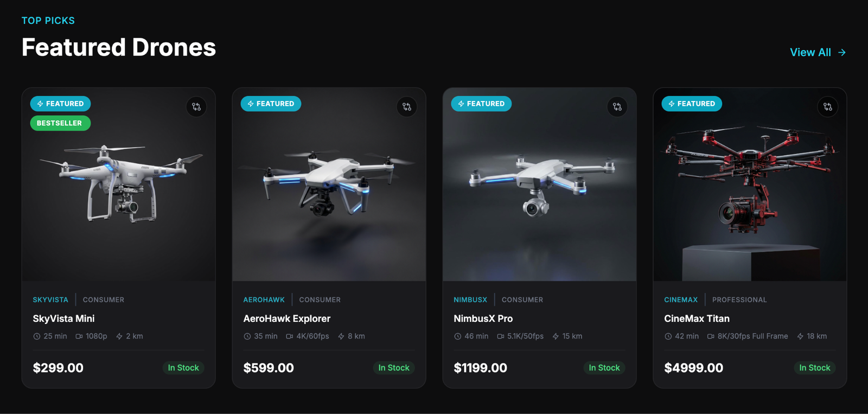Screen dimensions: 868x414
Task: Click compare icon on SkyVista Mini card
Action: pyautogui.click(x=196, y=107)
